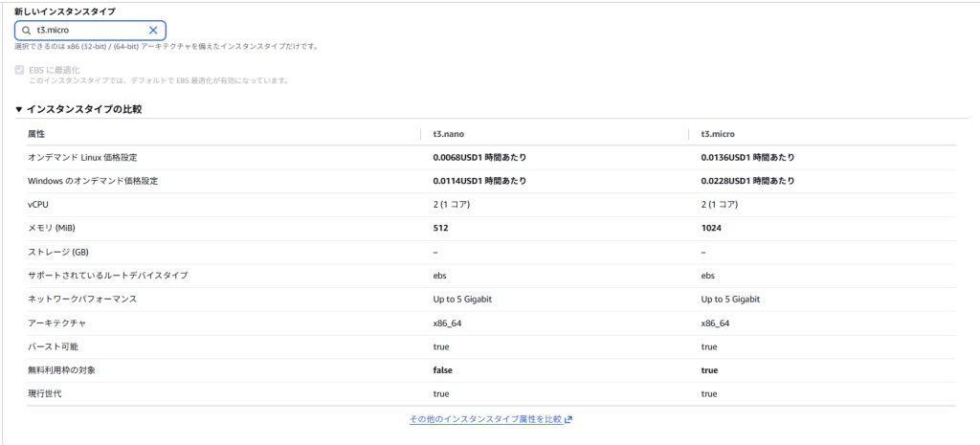Image resolution: width=980 pixels, height=445 pixels.
Task: Collapse the "インスタンスタイプの比較" section triangle
Action: [18, 109]
